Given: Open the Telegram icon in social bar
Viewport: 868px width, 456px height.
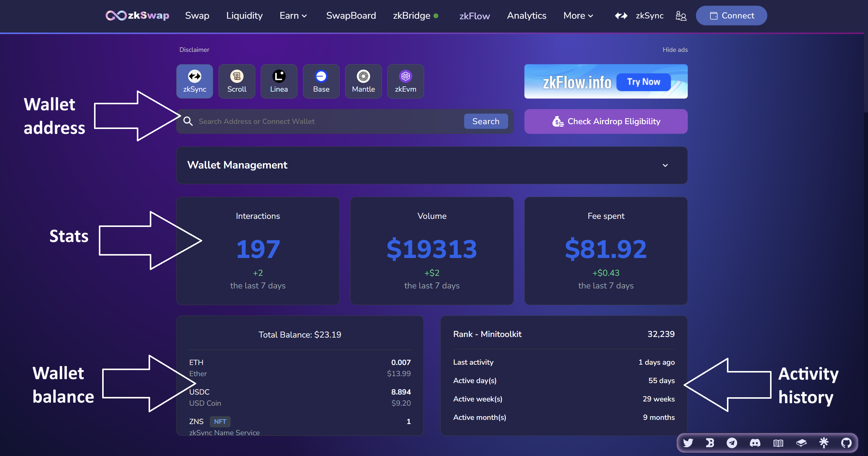Looking at the screenshot, I should click(732, 442).
